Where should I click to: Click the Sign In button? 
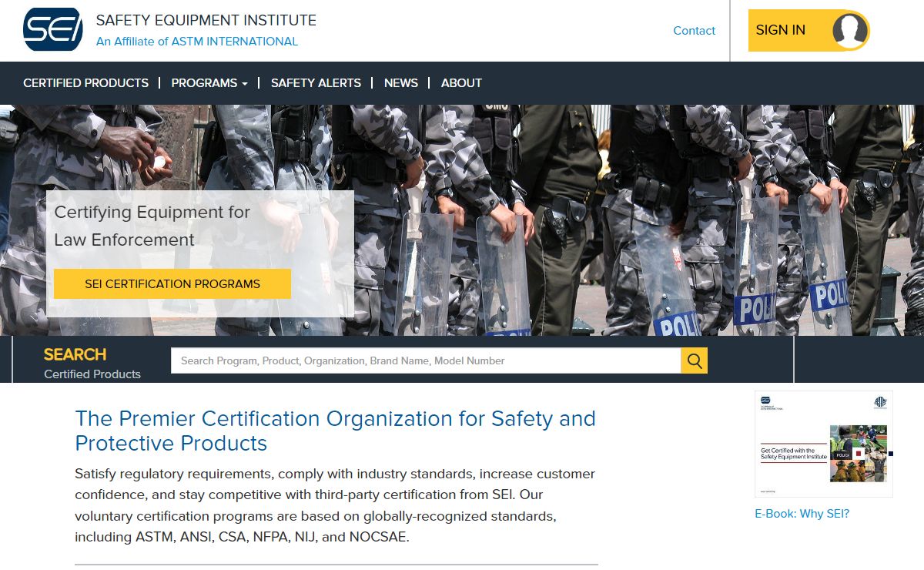pyautogui.click(x=809, y=30)
